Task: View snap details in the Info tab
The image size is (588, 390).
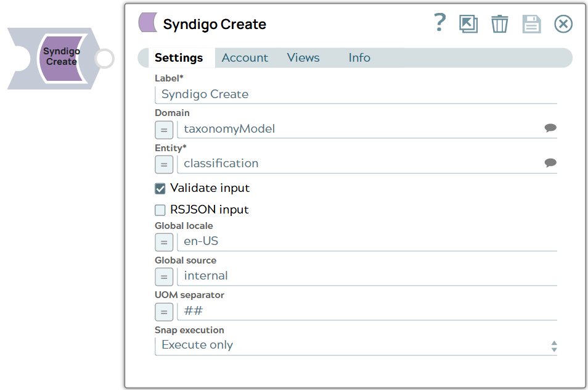Action: [x=359, y=57]
